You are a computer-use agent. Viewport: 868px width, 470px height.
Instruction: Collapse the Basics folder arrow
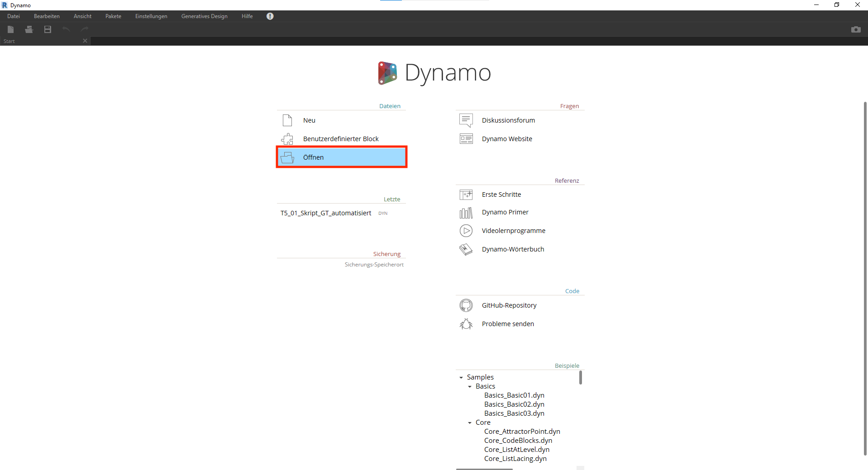pos(470,386)
